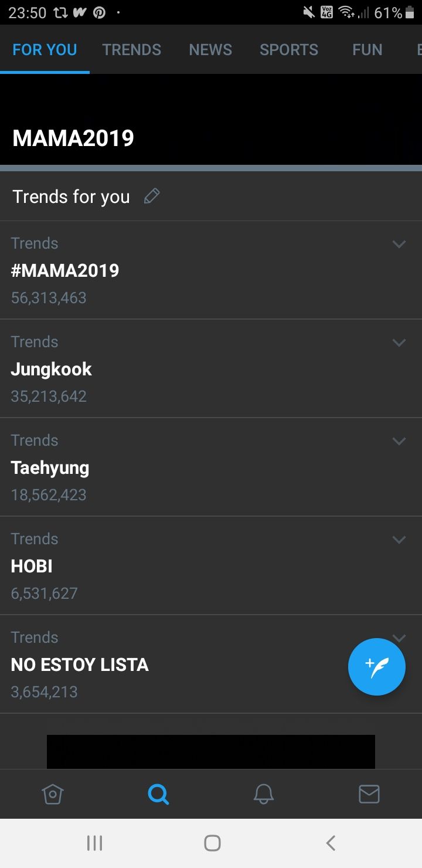Expand options chevron for Jungkook trend
Image resolution: width=422 pixels, height=868 pixels.
399,343
